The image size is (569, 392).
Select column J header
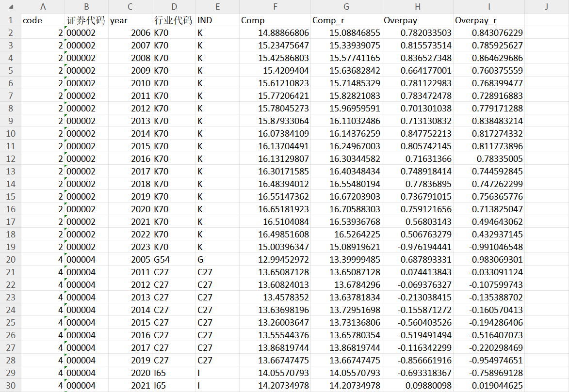tap(547, 6)
